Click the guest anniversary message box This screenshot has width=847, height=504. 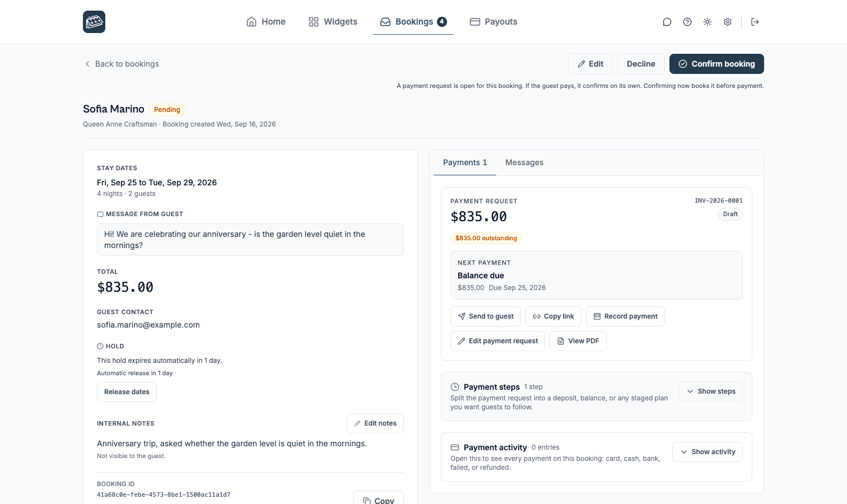250,240
